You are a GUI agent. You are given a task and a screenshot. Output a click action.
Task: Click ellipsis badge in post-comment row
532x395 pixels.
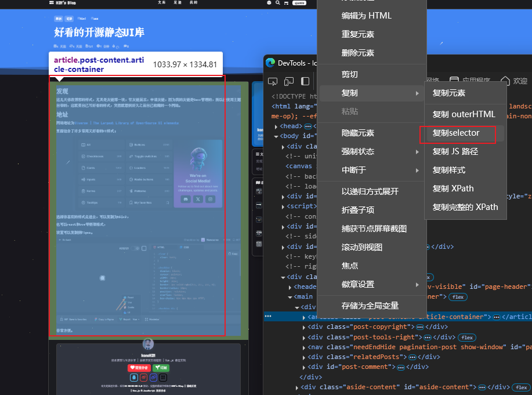401,367
